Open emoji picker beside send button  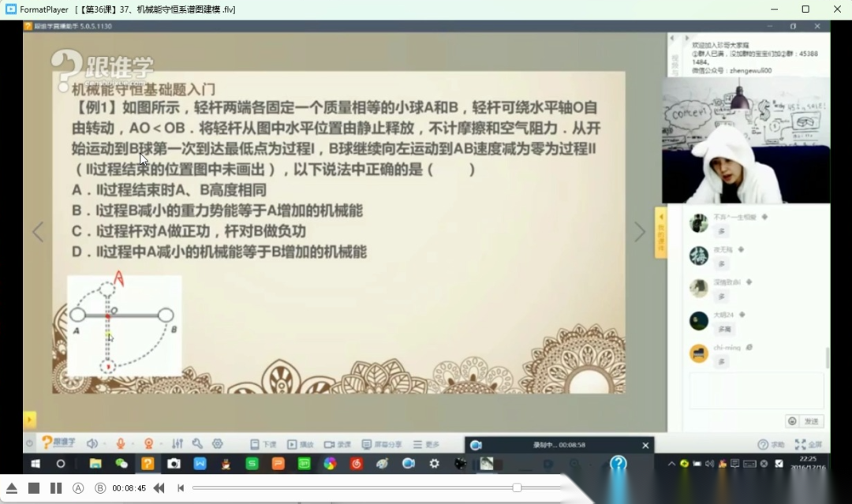click(x=791, y=421)
